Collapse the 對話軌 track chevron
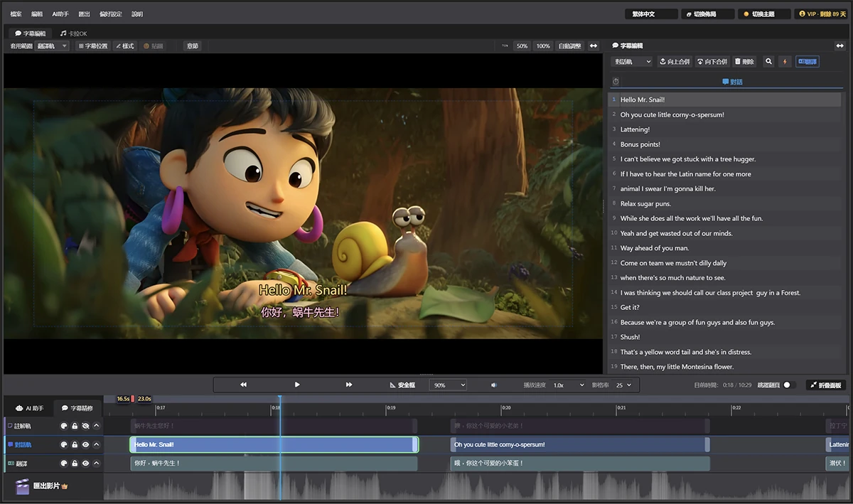 click(97, 445)
